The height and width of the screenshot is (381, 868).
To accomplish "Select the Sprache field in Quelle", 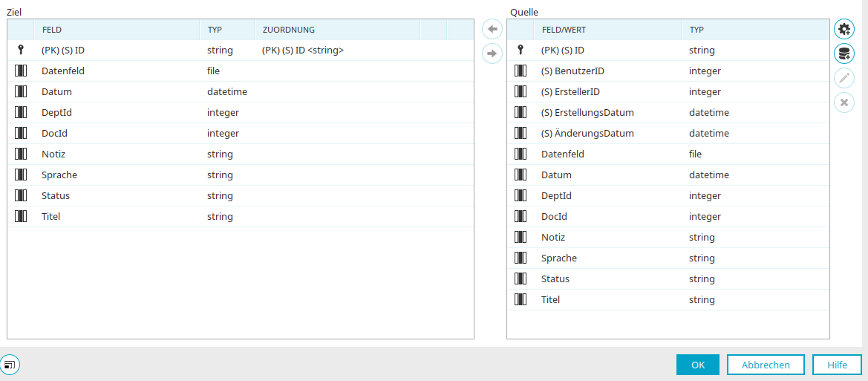I will [559, 258].
